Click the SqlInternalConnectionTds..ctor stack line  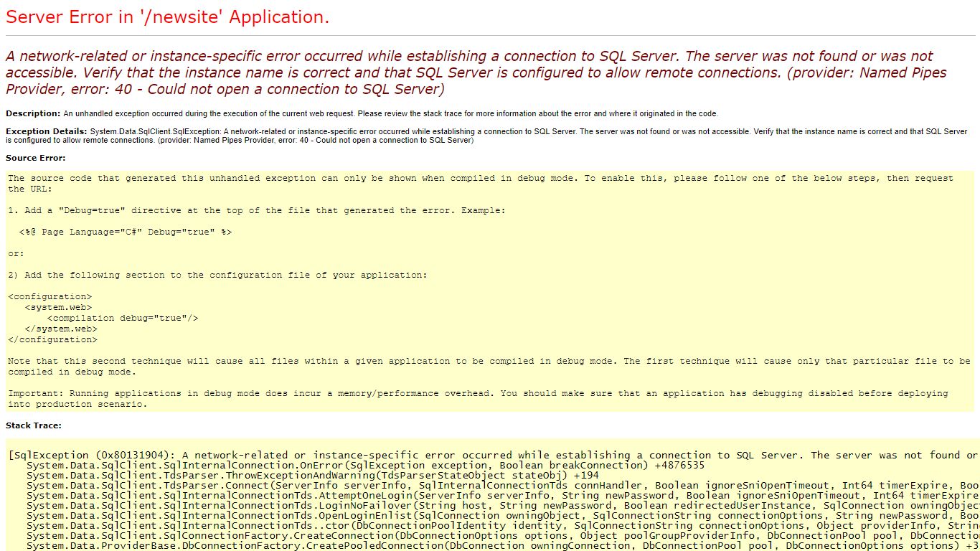pyautogui.click(x=502, y=525)
